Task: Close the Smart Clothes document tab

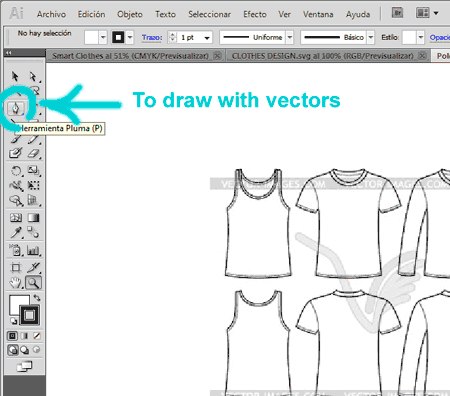Action: pos(217,56)
